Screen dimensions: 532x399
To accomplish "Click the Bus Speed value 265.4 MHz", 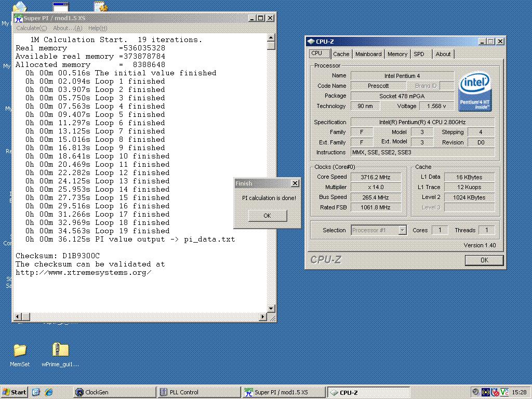I will pos(376,197).
